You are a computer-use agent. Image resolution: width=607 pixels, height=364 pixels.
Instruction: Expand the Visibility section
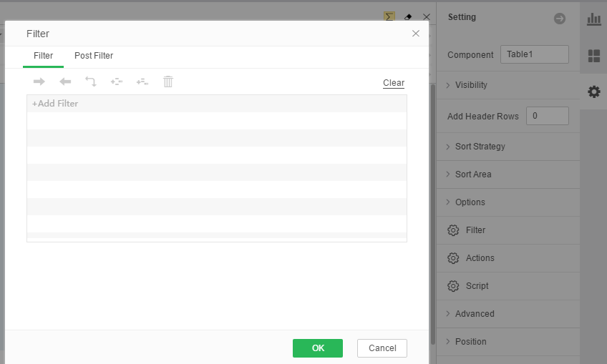471,85
